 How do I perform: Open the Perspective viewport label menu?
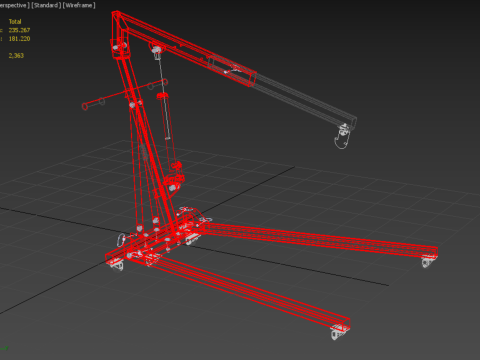(14, 5)
